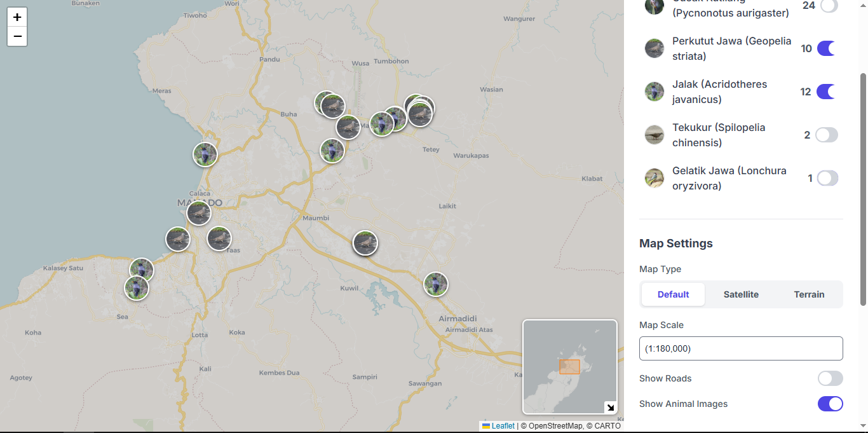Disable the Perkutut Jawa species toggle
The height and width of the screenshot is (433, 868).
(826, 48)
